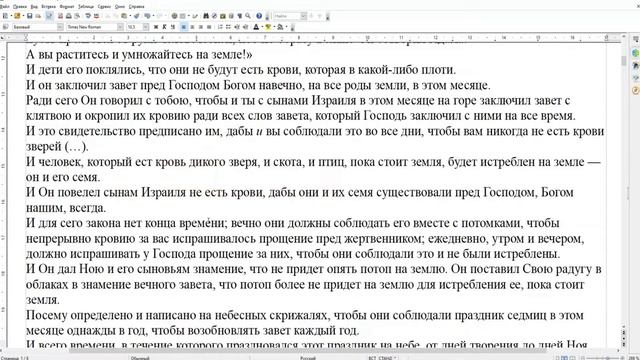
Task: Toggle italic formatting
Action: point(164,27)
